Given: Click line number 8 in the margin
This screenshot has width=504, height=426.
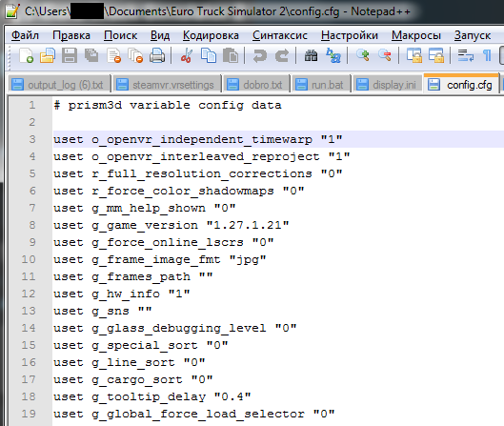Looking at the screenshot, I should pyautogui.click(x=32, y=225).
